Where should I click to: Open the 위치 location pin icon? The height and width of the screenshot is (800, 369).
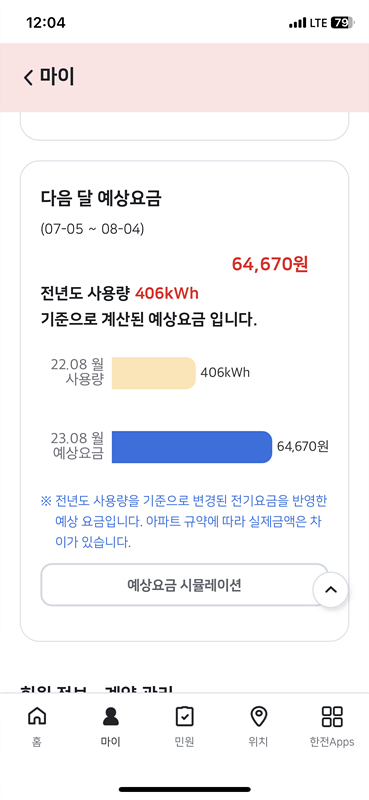tap(259, 716)
